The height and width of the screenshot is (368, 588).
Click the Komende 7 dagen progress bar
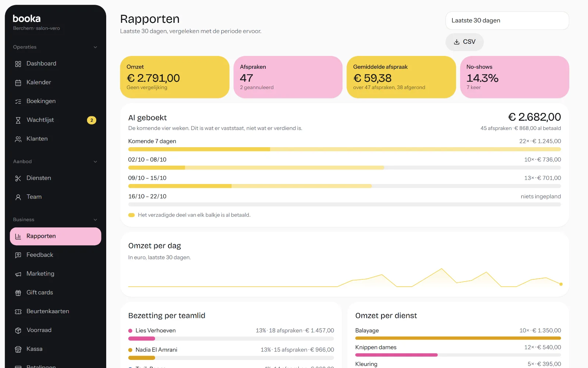344,149
